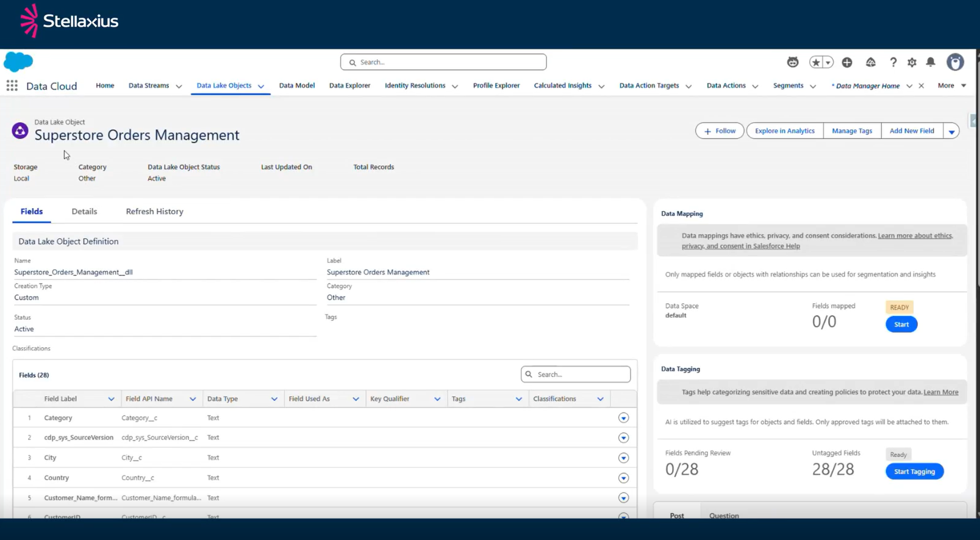Open Field API Name column menu chevron
980x540 pixels.
coord(193,399)
